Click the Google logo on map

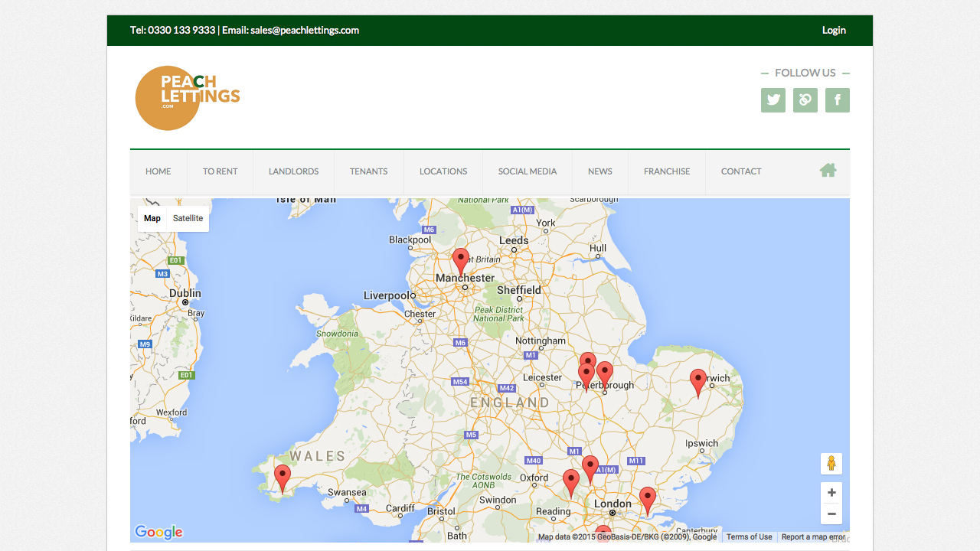coord(158,532)
